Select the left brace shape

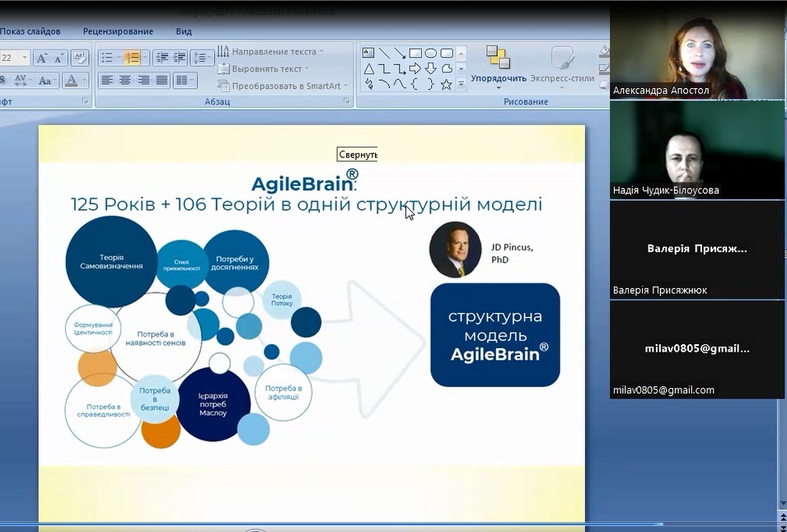point(415,84)
